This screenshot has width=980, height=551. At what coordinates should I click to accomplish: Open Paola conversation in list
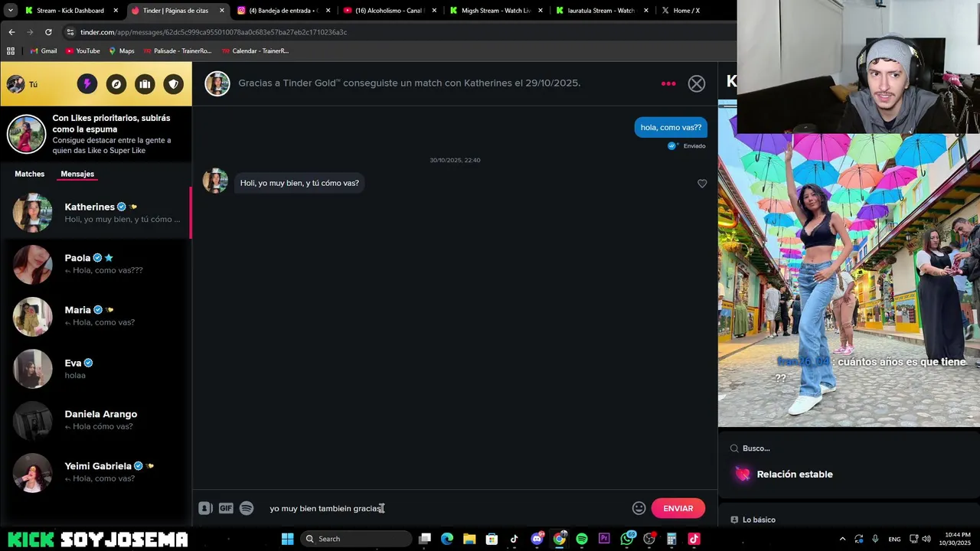click(x=96, y=264)
